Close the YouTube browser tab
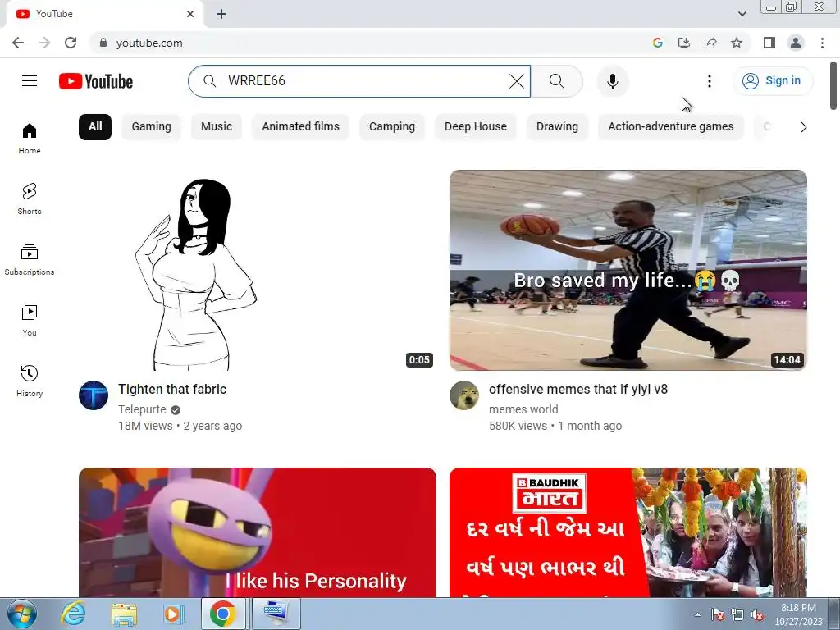Image resolution: width=840 pixels, height=630 pixels. [190, 14]
